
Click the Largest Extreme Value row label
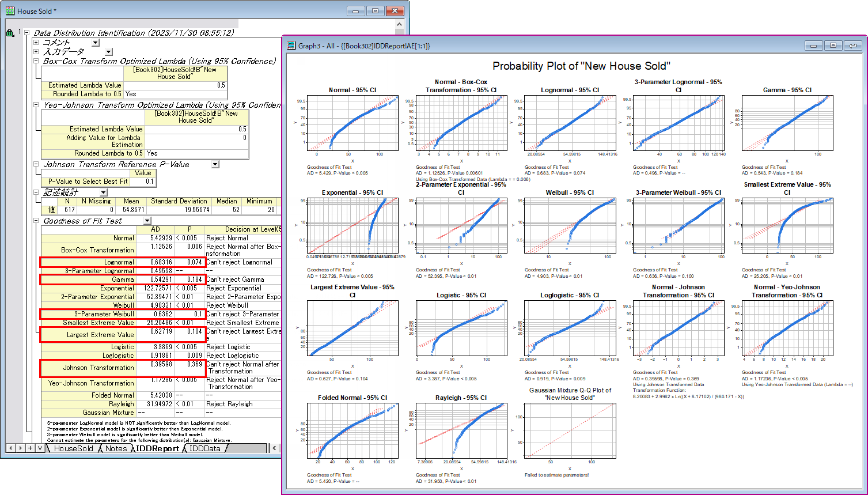click(x=88, y=335)
